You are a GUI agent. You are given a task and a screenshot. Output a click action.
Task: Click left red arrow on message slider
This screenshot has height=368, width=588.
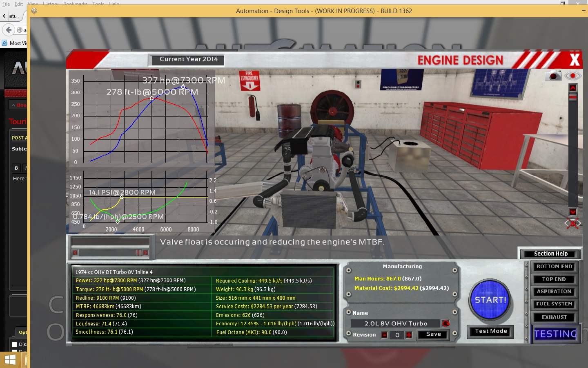[x=75, y=253]
